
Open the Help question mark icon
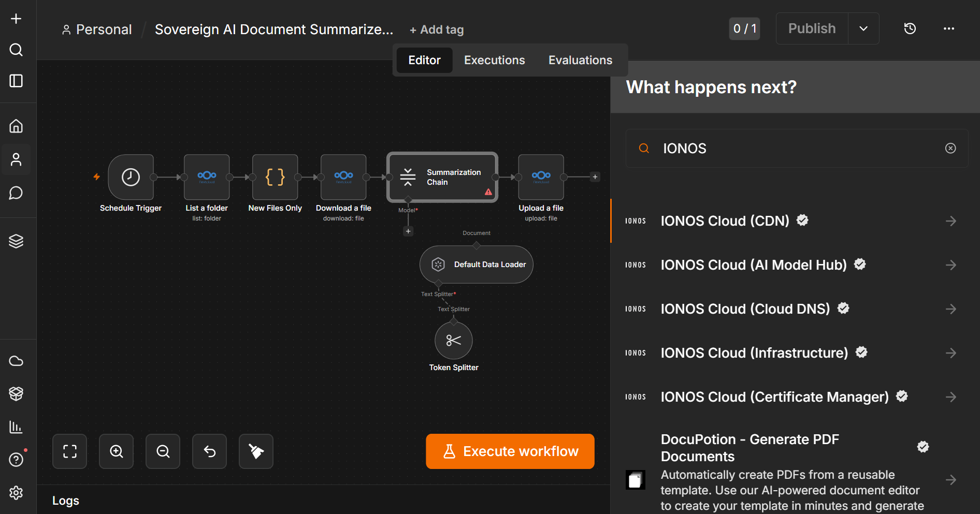tap(16, 460)
